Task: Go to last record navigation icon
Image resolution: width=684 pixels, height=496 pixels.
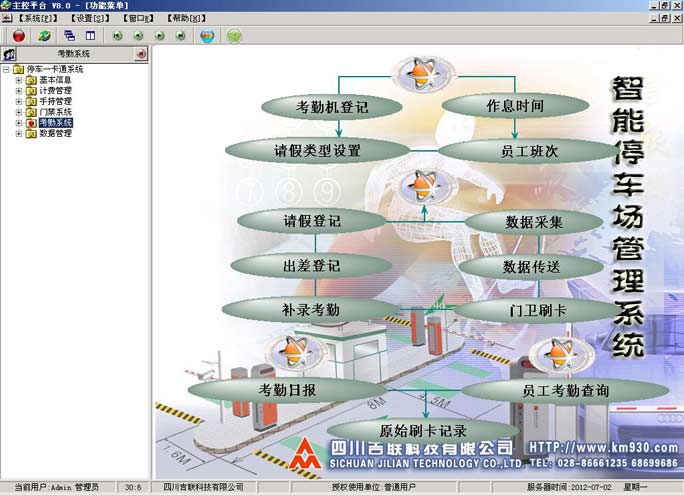Action: [x=181, y=36]
